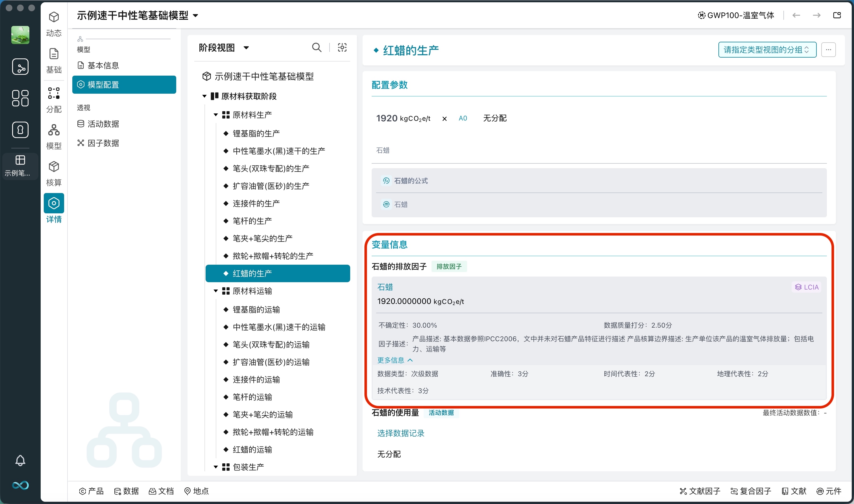This screenshot has width=854, height=504.
Task: Collapse the 更多信息 section
Action: tap(395, 360)
